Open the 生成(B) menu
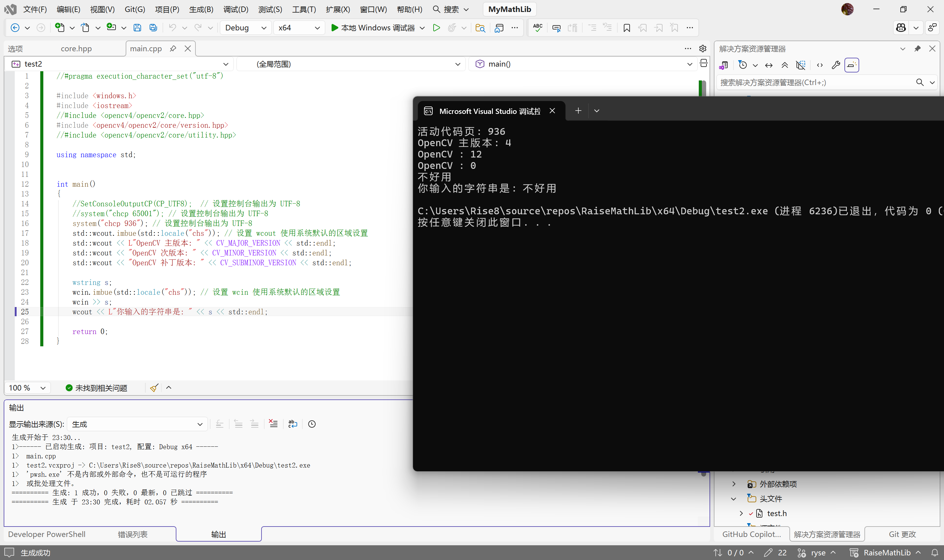Image resolution: width=944 pixels, height=560 pixels. click(201, 9)
